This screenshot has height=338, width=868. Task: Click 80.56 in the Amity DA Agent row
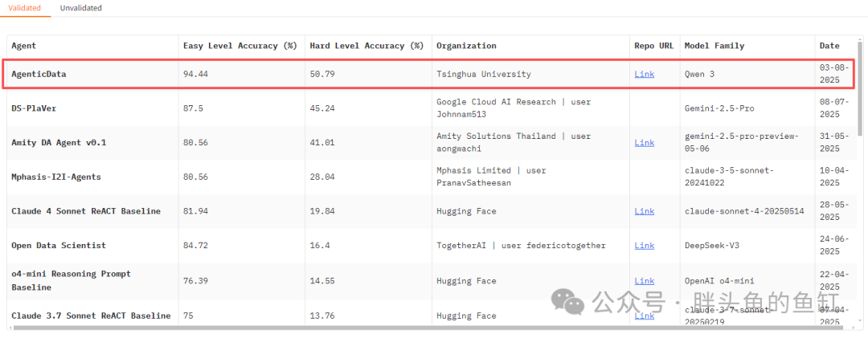195,143
